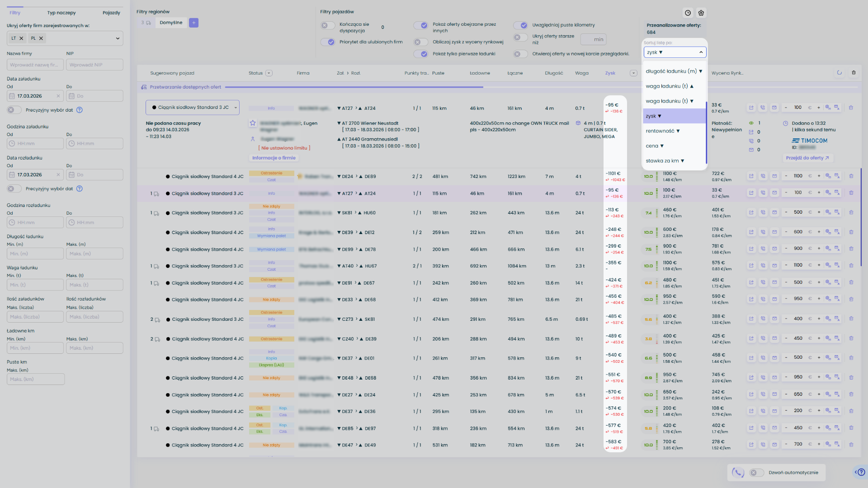
Task: Switch to 'Pojazdy' tab
Action: coord(111,13)
